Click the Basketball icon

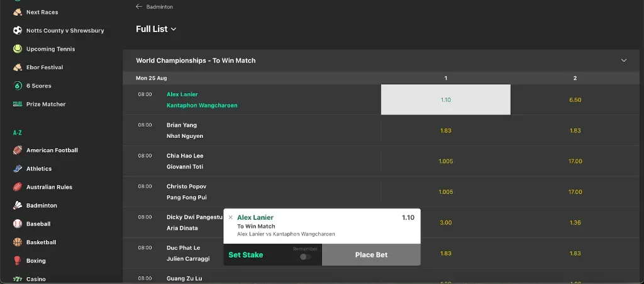pos(18,242)
